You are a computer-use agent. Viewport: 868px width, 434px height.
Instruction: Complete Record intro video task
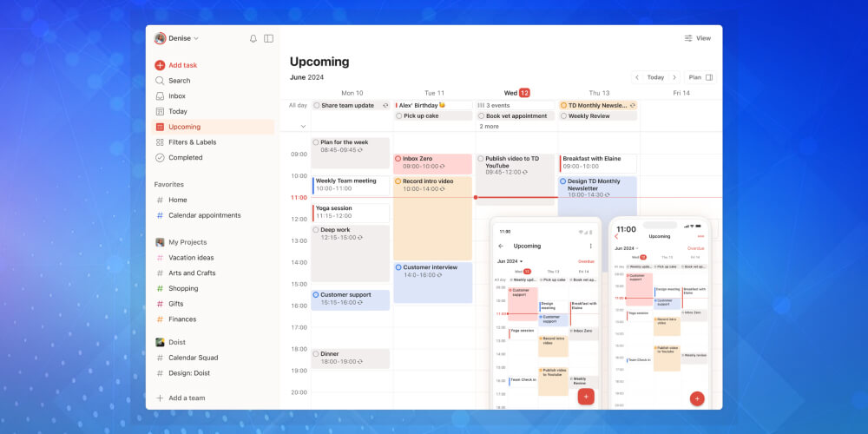[398, 181]
